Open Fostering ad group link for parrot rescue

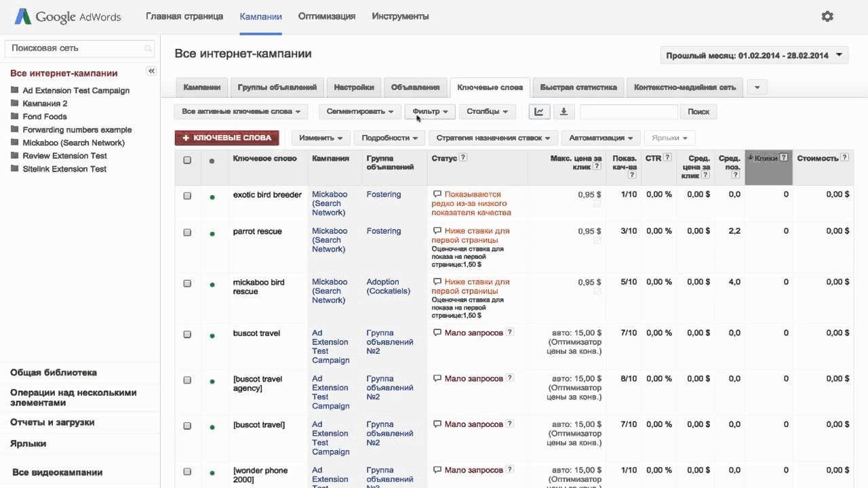pos(384,231)
